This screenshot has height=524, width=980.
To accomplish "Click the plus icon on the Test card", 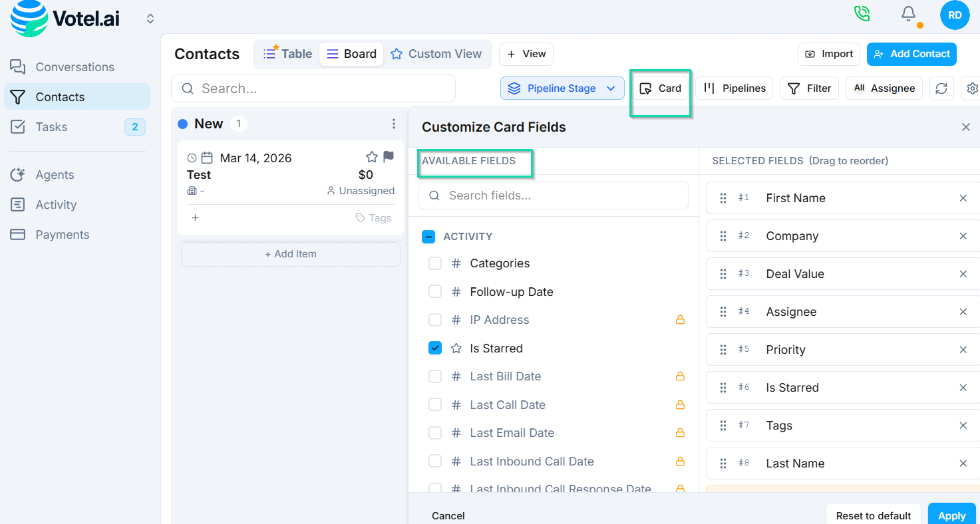I will click(x=194, y=217).
